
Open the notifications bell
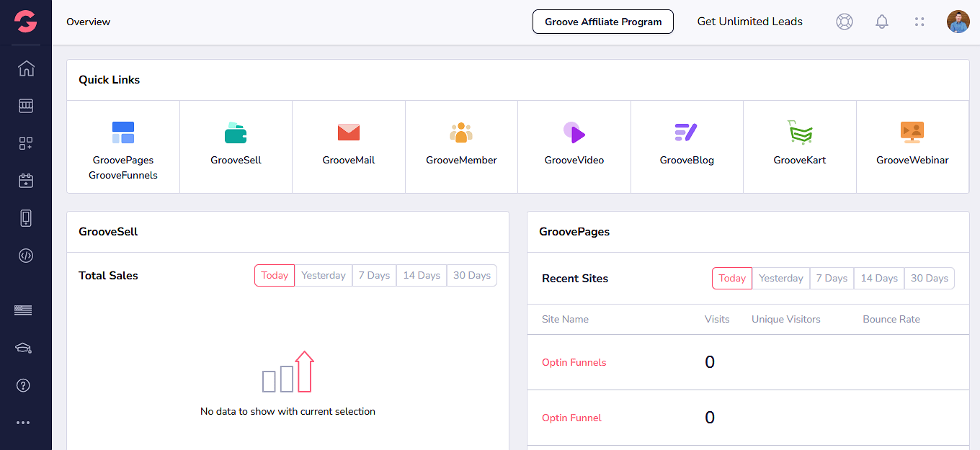pos(882,22)
